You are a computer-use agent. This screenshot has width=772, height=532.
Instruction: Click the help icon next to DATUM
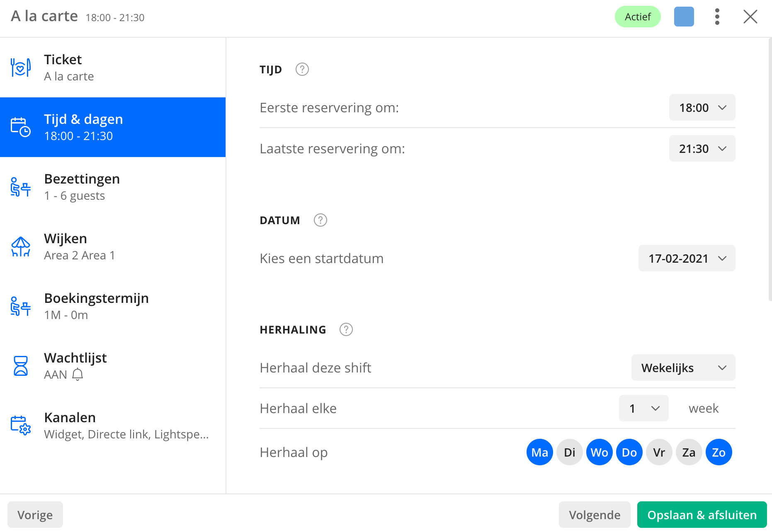[320, 220]
